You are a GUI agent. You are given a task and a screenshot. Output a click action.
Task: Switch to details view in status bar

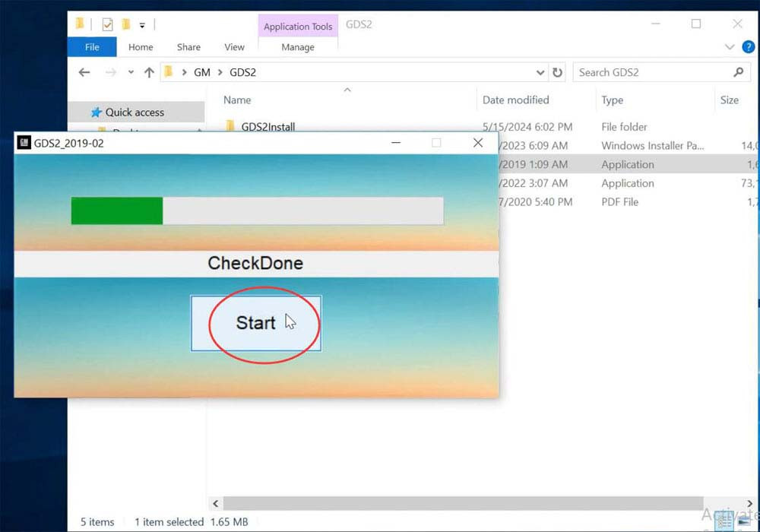724,521
